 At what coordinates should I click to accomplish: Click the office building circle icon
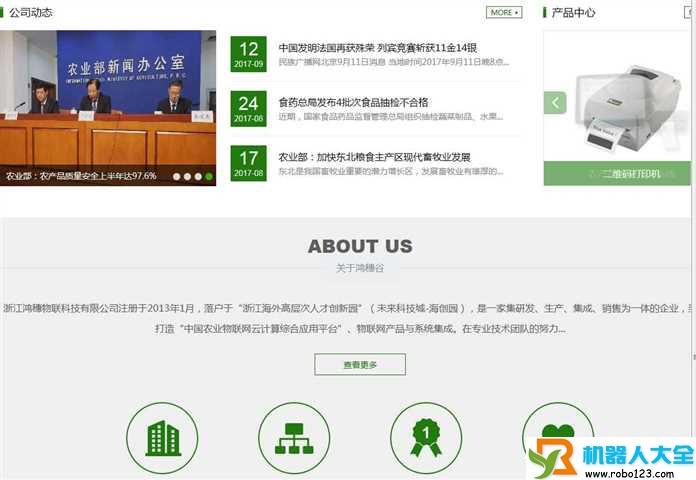click(x=162, y=438)
